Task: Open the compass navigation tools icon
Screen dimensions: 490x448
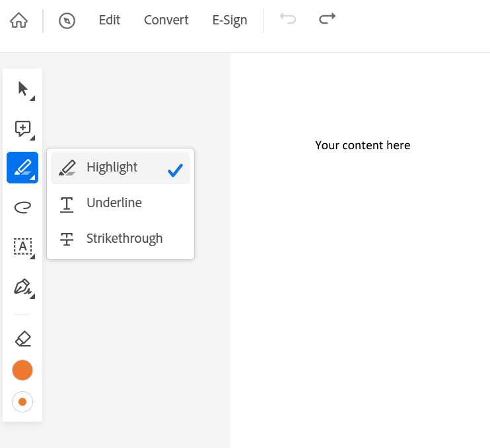Action: tap(67, 20)
